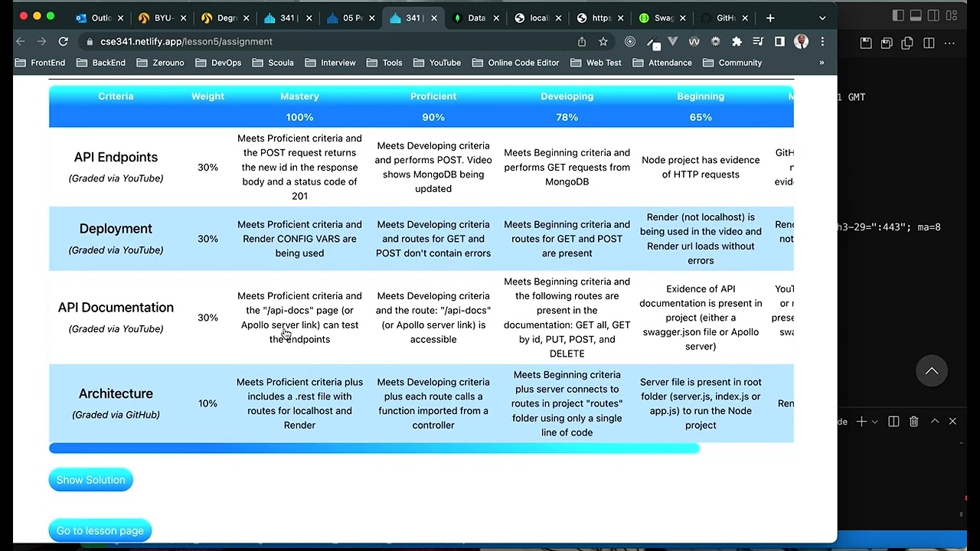The image size is (980, 551).
Task: Go back to the previous page
Action: click(21, 41)
